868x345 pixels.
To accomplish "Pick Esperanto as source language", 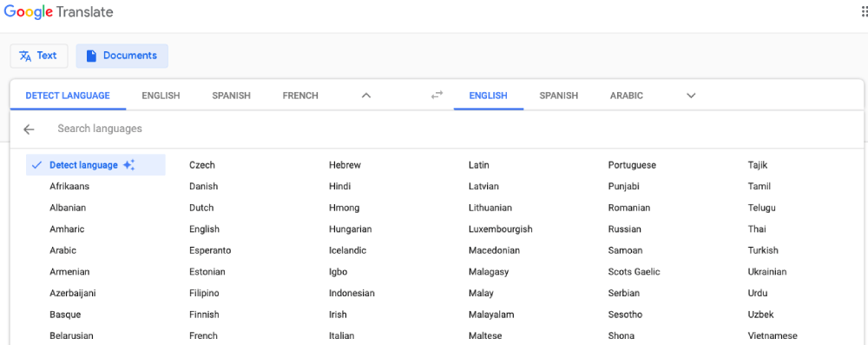I will (210, 250).
